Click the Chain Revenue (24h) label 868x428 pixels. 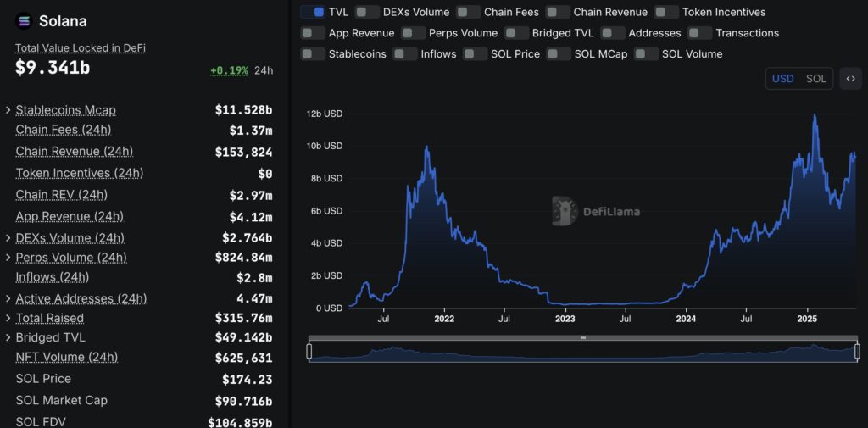pos(75,151)
